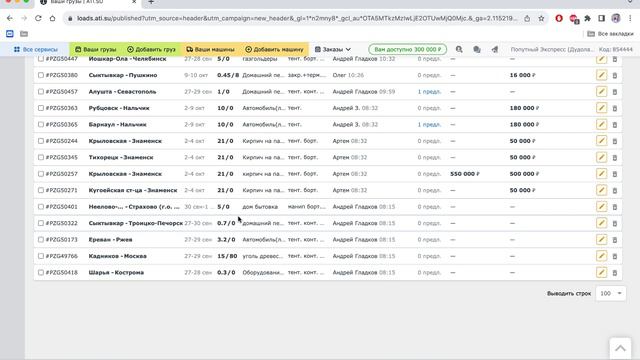This screenshot has height=360, width=640.
Task: Go to Ваши машины tab
Action: [210, 49]
